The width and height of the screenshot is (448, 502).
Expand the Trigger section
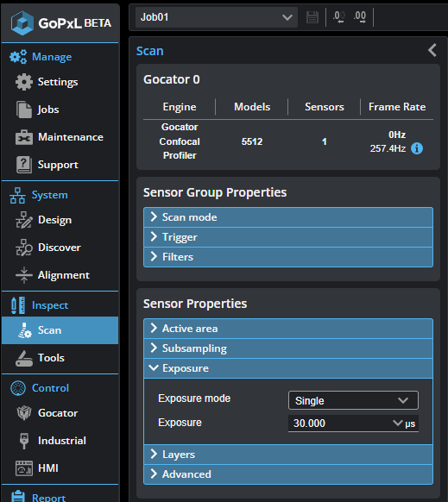[288, 237]
